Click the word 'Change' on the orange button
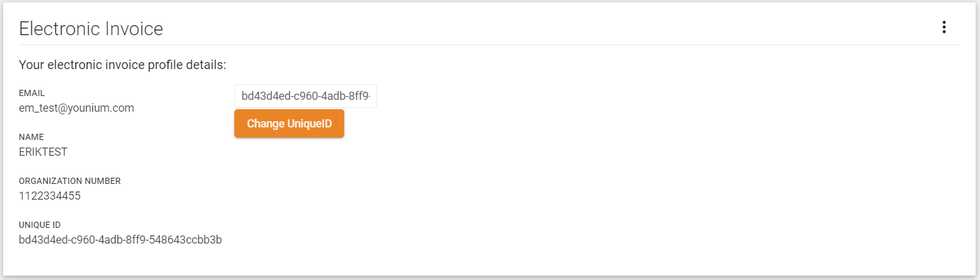980x280 pixels. pos(265,124)
